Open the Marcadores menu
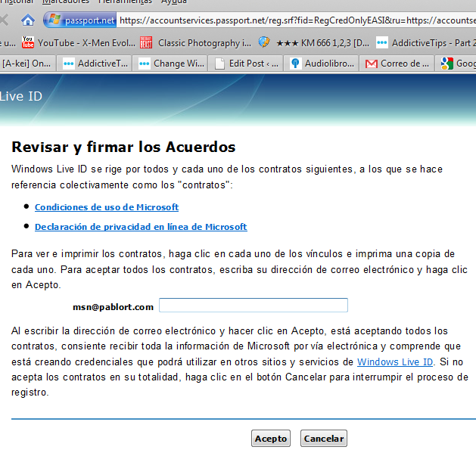The height and width of the screenshot is (450, 476). point(67,2)
